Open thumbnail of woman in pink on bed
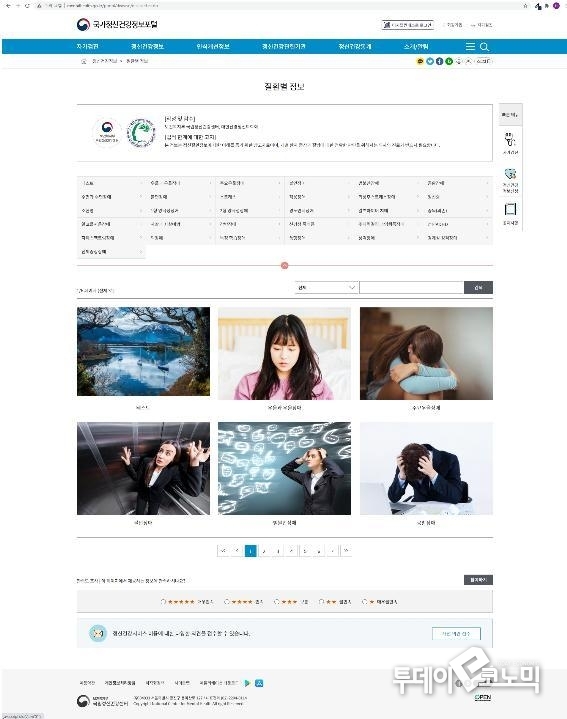 point(284,353)
